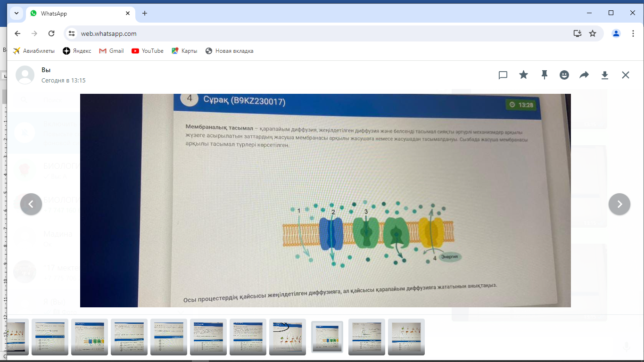Reload the WhatsApp Web page
644x362 pixels.
pyautogui.click(x=51, y=33)
